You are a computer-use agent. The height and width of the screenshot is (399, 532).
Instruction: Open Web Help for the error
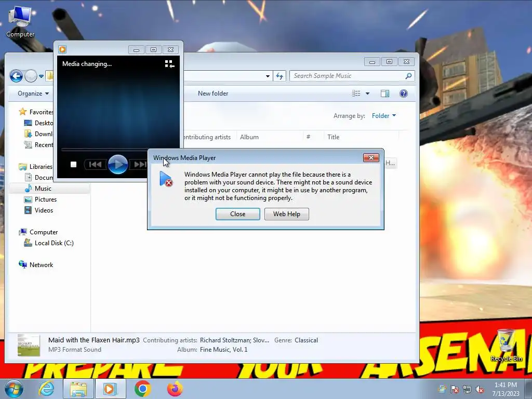point(286,214)
